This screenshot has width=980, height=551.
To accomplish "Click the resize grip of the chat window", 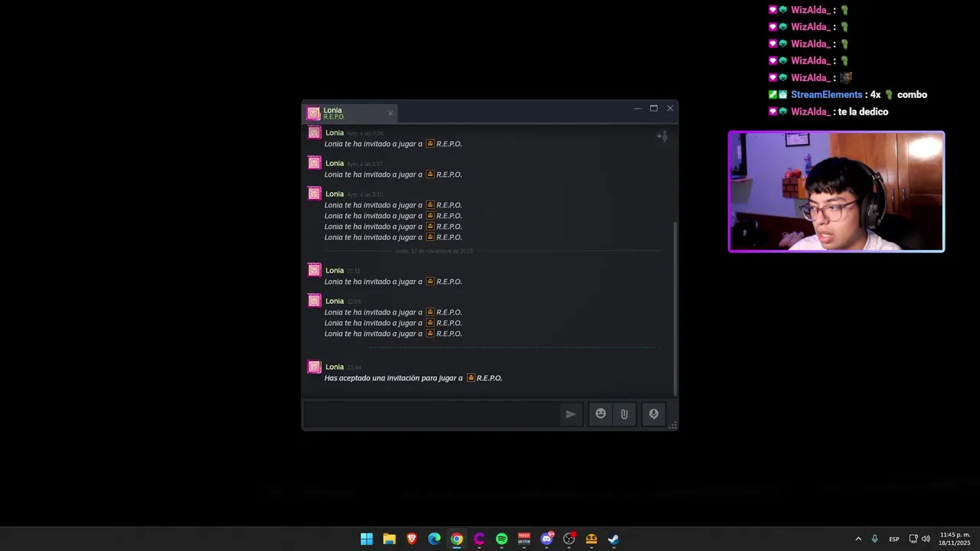I will (x=673, y=425).
